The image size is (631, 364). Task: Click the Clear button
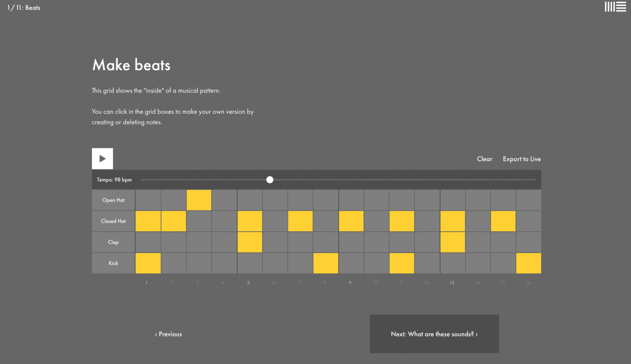click(x=484, y=159)
